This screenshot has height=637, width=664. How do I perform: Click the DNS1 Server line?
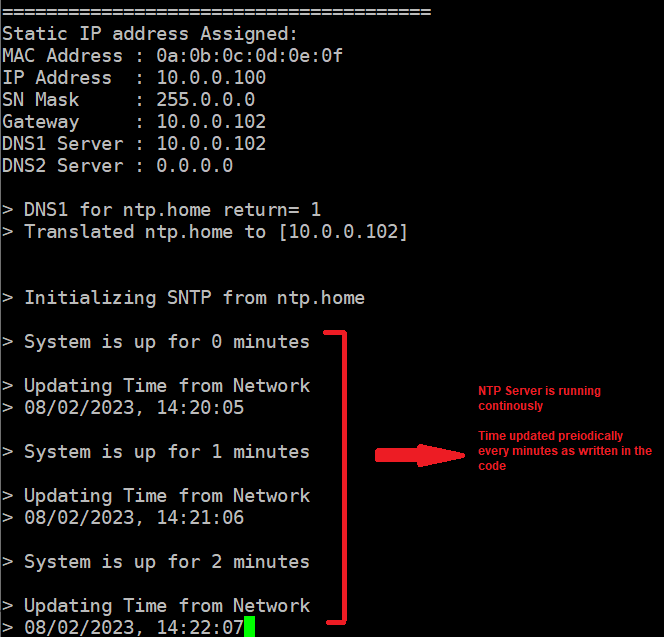(134, 144)
